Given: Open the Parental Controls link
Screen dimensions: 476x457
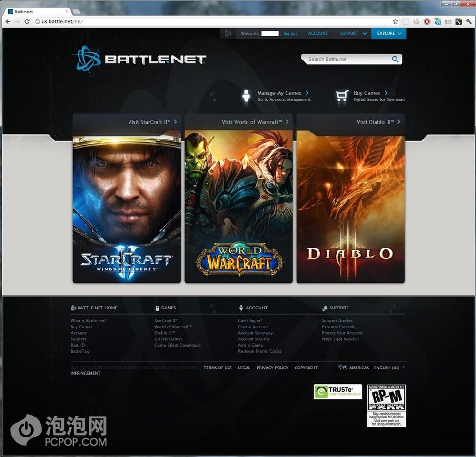Looking at the screenshot, I should (x=338, y=327).
